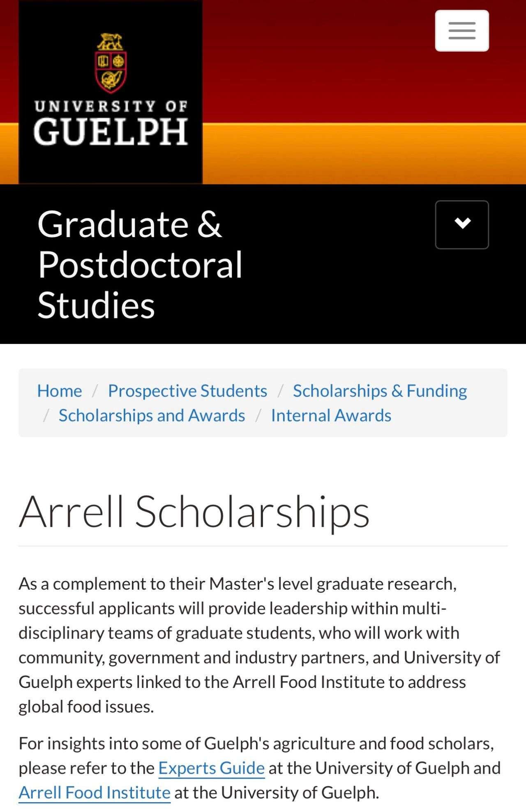
Task: Open the Graduate & Postdoctoral Studies site title
Action: (140, 264)
